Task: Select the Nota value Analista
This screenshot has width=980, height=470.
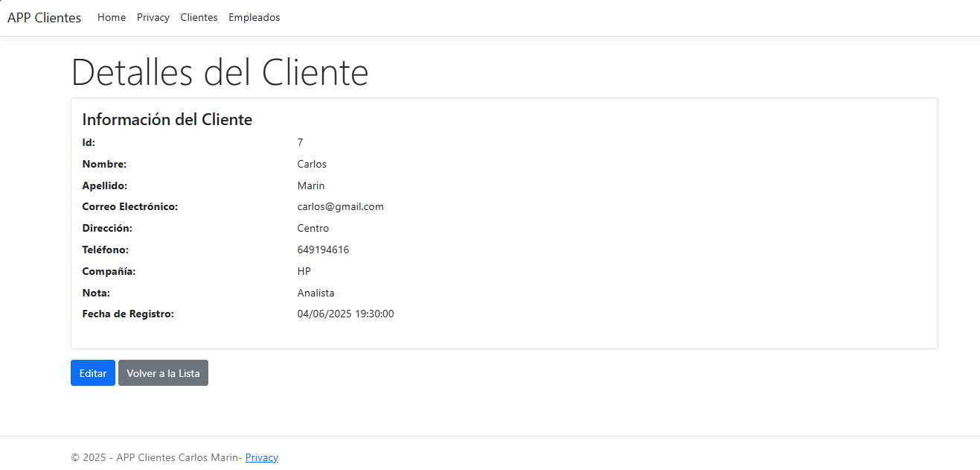Action: 316,293
